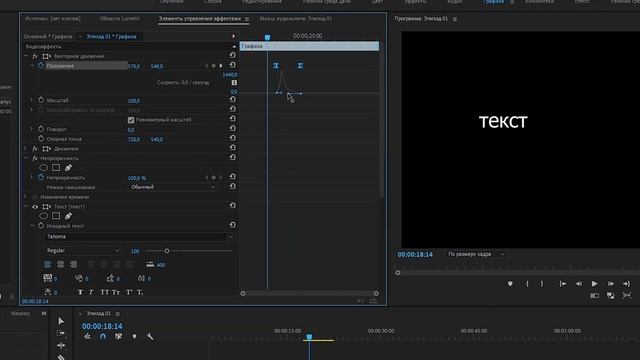Screen dimensions: 640x360
Task: Create ellipse mask under Текст layer
Action: (44, 216)
